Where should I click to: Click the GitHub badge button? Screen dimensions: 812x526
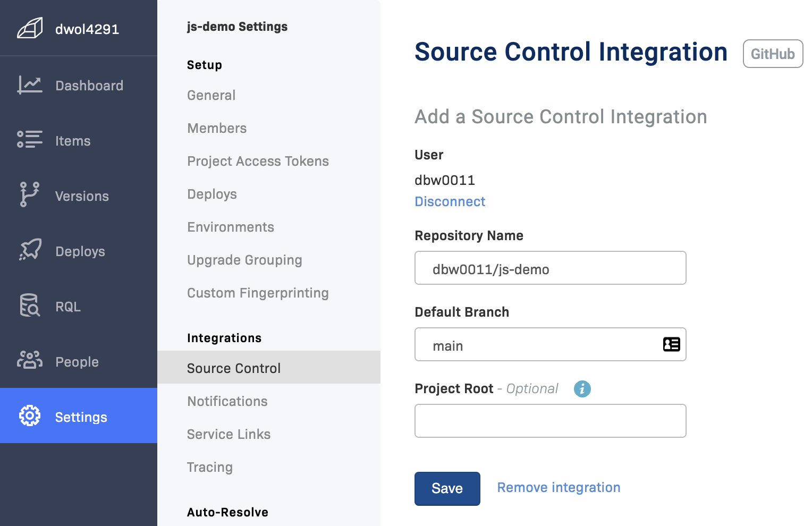[772, 54]
